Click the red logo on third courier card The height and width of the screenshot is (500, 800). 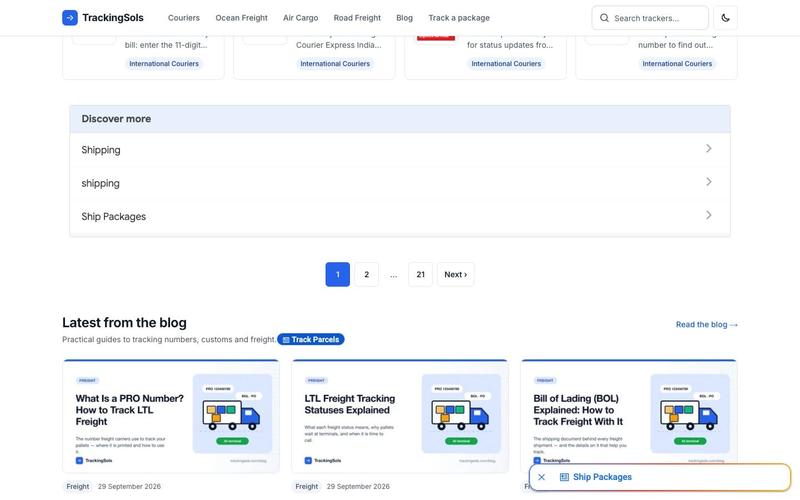tap(436, 38)
